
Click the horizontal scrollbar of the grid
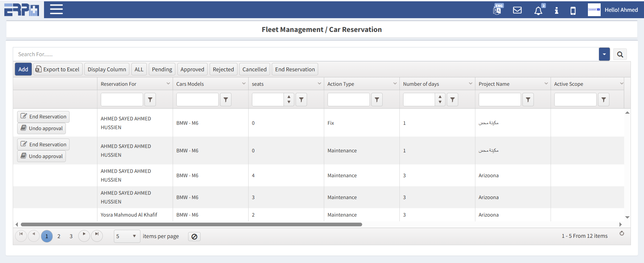[191, 224]
